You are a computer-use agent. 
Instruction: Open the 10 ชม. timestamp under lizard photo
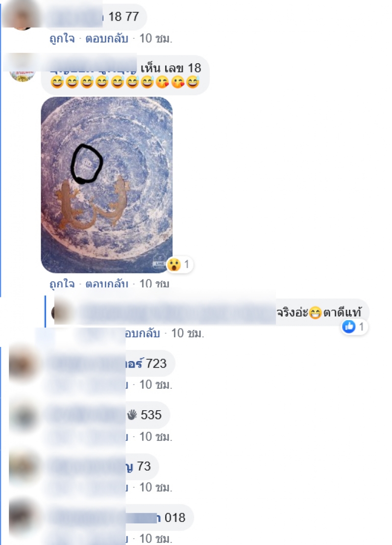[x=154, y=284]
